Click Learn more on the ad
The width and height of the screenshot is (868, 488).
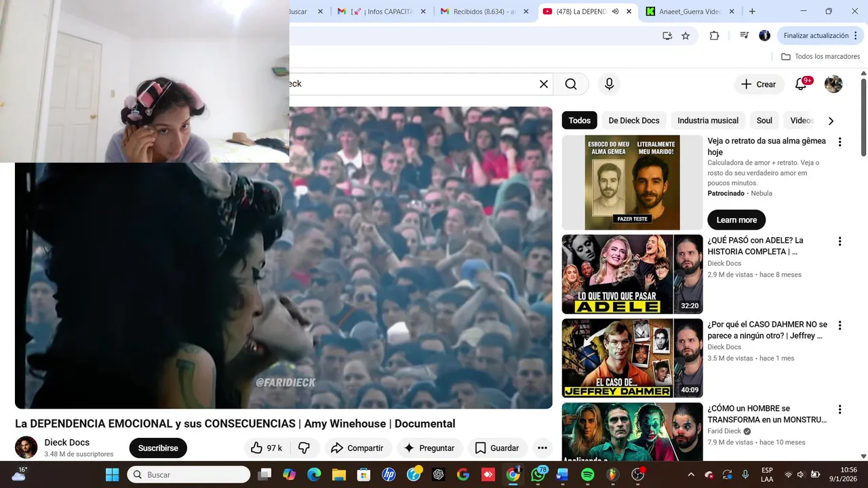click(736, 220)
